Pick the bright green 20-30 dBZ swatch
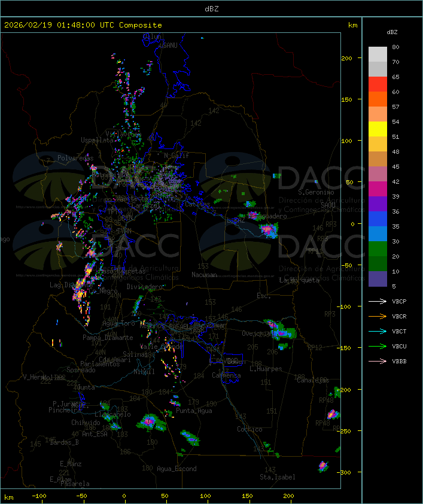 click(378, 249)
